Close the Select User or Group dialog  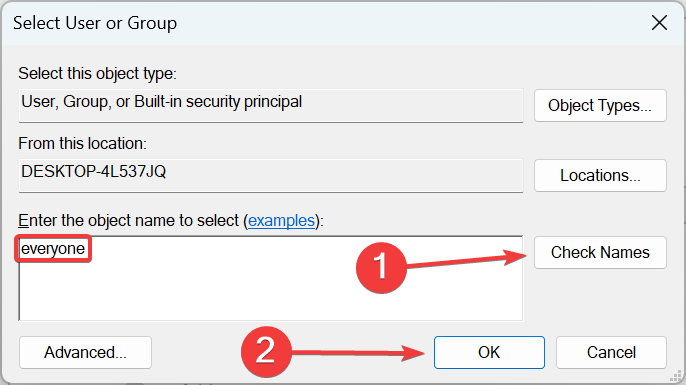(x=659, y=23)
